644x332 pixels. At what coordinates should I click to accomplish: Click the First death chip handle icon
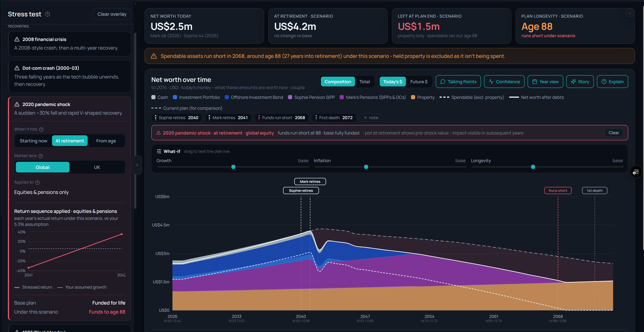[316, 118]
